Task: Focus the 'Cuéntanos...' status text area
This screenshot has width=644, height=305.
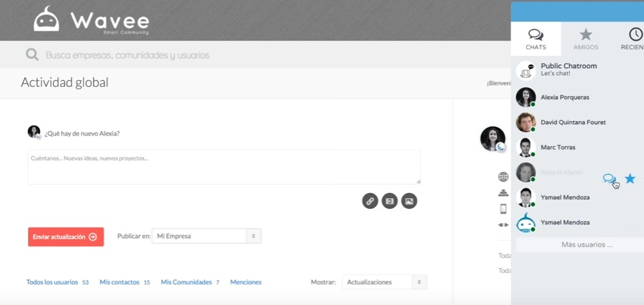Action: [224, 167]
